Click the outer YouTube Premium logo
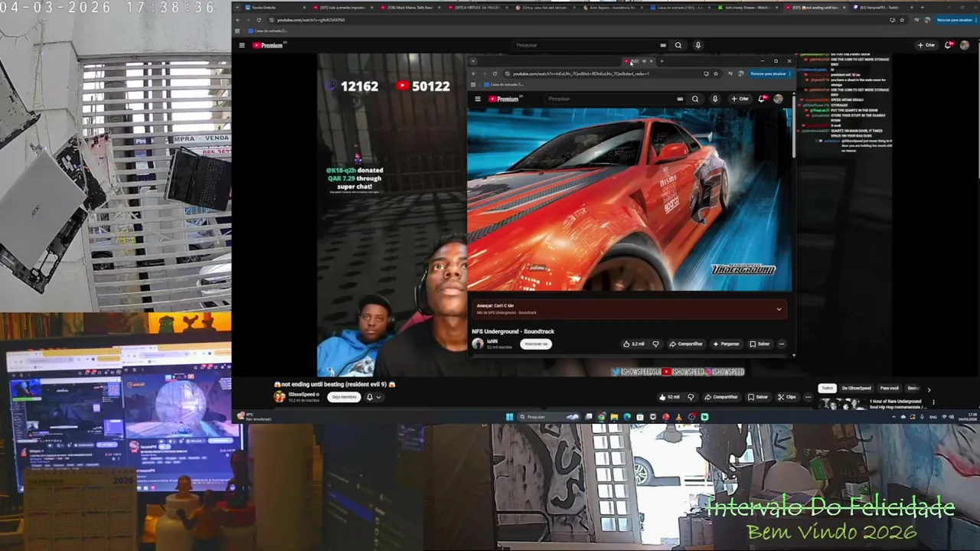This screenshot has width=980, height=551. pos(268,45)
